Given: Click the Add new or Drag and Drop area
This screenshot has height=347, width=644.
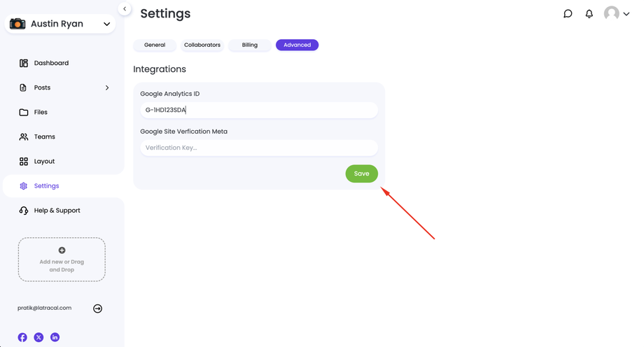Looking at the screenshot, I should [x=62, y=260].
